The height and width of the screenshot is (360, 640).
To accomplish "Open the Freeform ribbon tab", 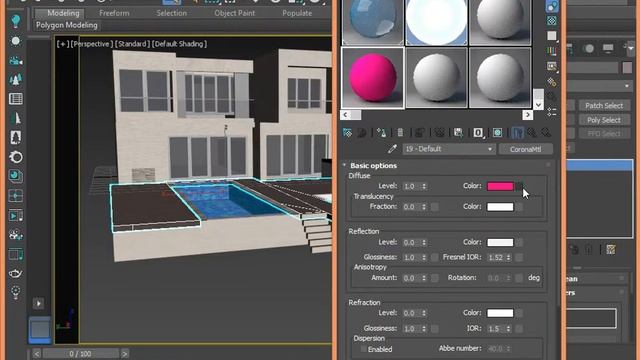I will (x=114, y=13).
